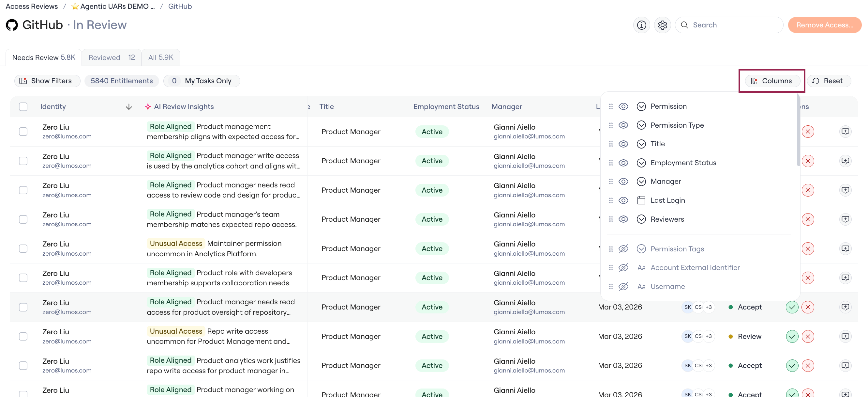Hide the Permission Type column
868x397 pixels.
pos(623,125)
